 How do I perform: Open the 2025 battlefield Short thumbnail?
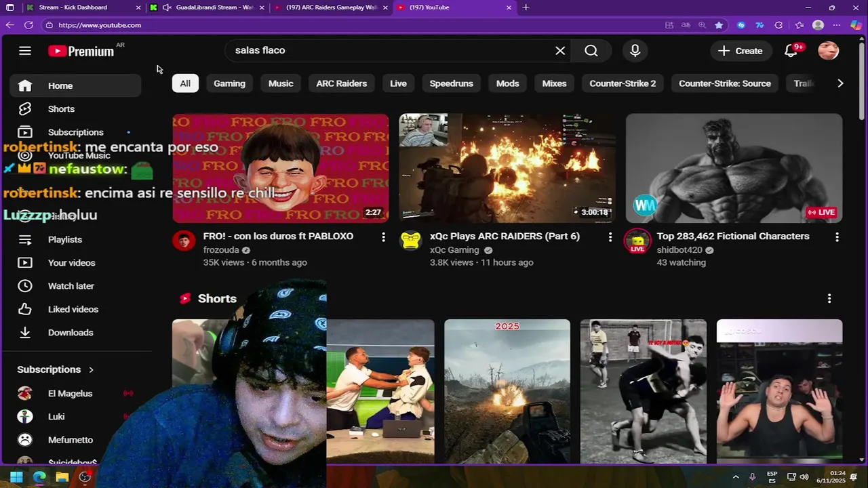point(507,391)
